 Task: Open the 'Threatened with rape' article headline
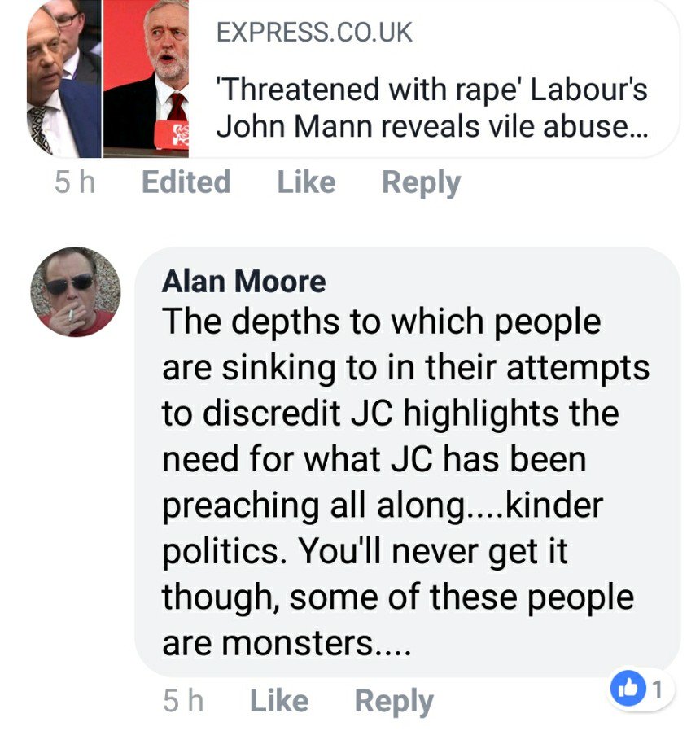(432, 107)
